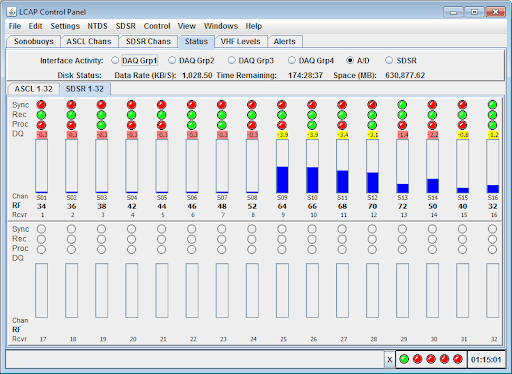Screen dimensions: 512x374
Task: Select the SDSR interface activity option
Action: click(389, 60)
